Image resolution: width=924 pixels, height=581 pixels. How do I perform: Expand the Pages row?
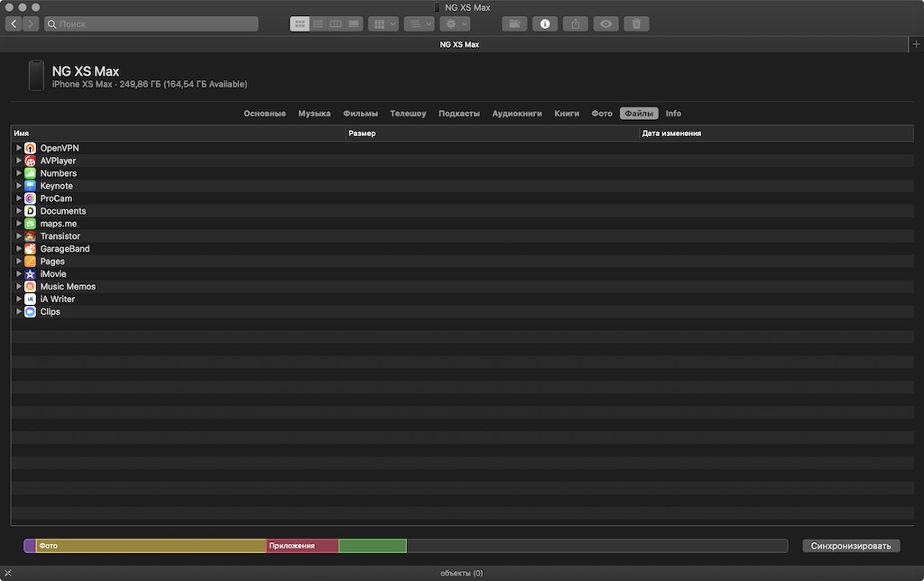18,261
